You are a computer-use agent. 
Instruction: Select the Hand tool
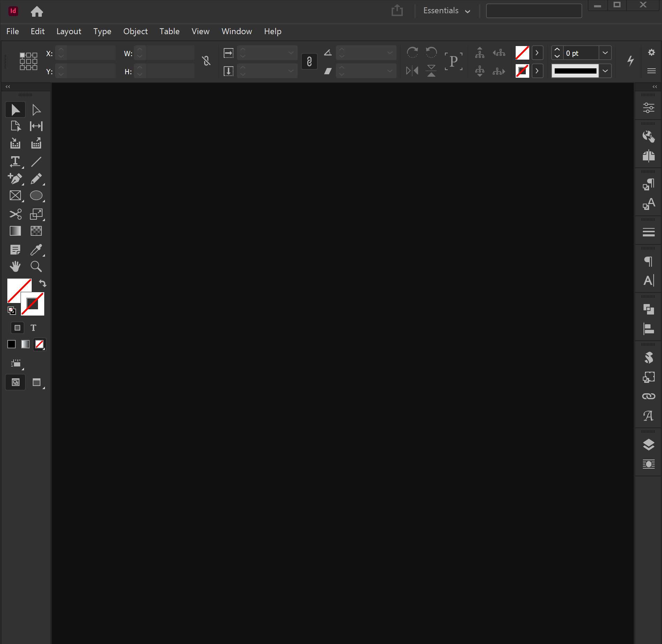[x=15, y=266]
